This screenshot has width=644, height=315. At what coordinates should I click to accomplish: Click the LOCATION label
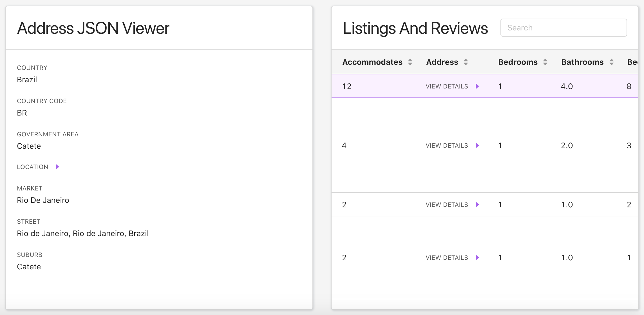click(33, 167)
